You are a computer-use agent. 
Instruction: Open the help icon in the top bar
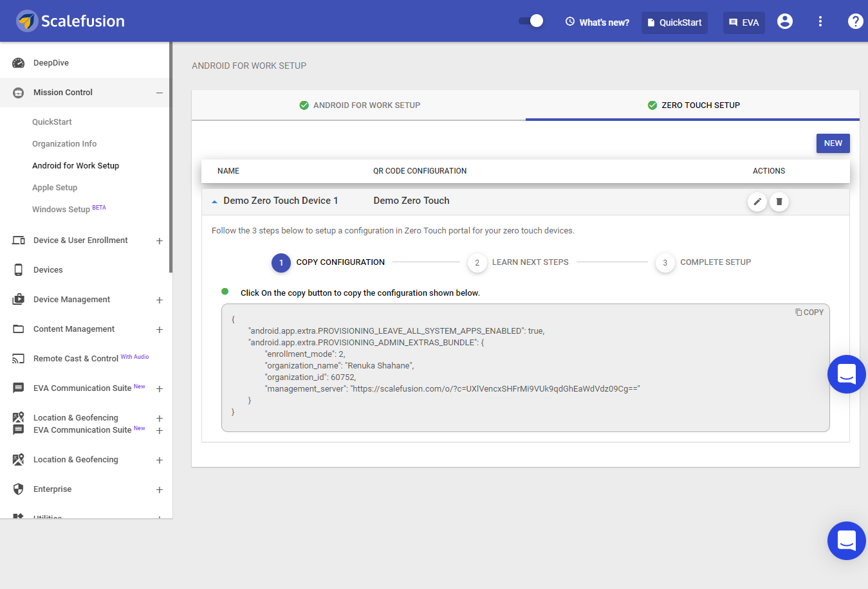855,21
